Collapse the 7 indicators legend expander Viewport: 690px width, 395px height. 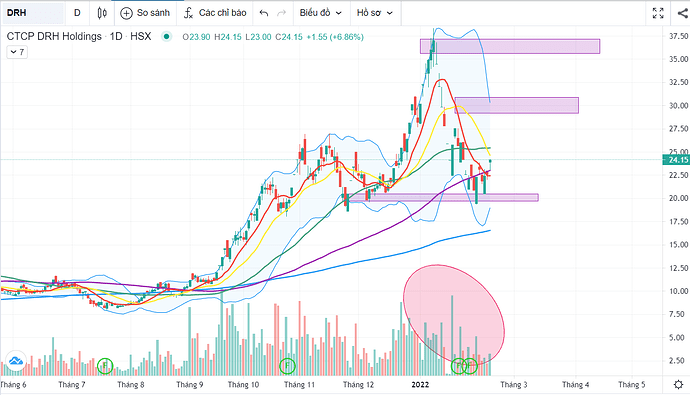17,52
